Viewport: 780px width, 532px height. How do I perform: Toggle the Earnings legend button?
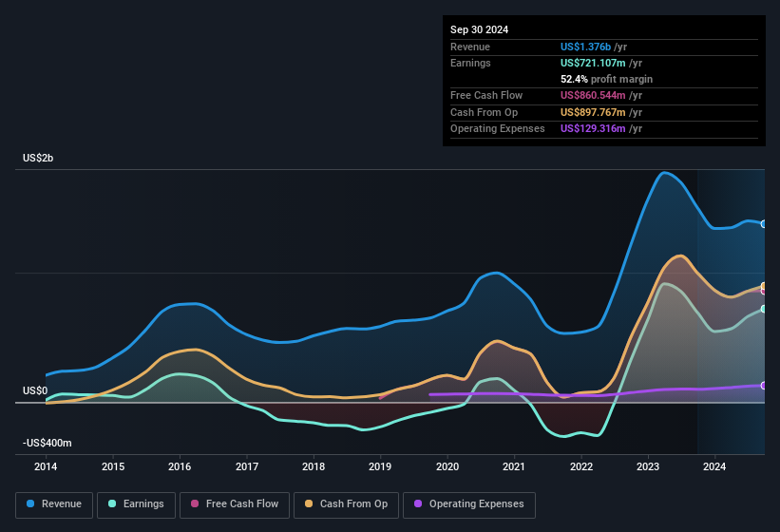point(136,505)
